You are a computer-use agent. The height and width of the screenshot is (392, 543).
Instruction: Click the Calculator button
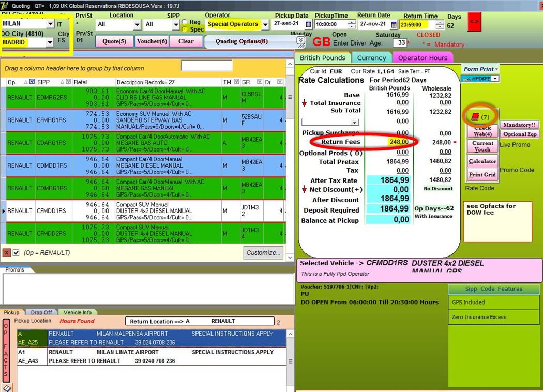[x=482, y=161]
